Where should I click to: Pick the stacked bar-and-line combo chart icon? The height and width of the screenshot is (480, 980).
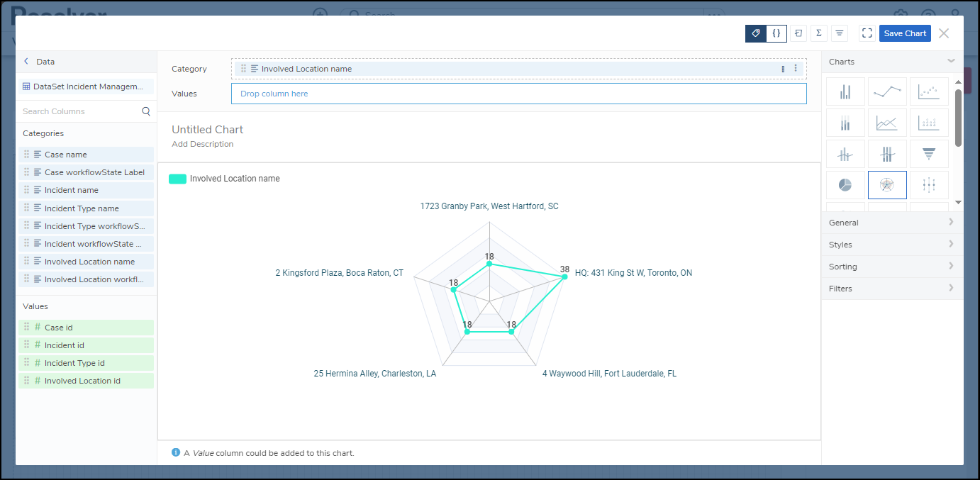[x=887, y=154]
